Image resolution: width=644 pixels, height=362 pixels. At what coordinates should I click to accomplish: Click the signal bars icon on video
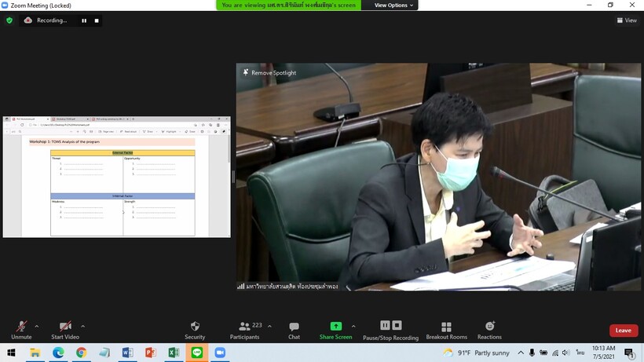tap(240, 286)
